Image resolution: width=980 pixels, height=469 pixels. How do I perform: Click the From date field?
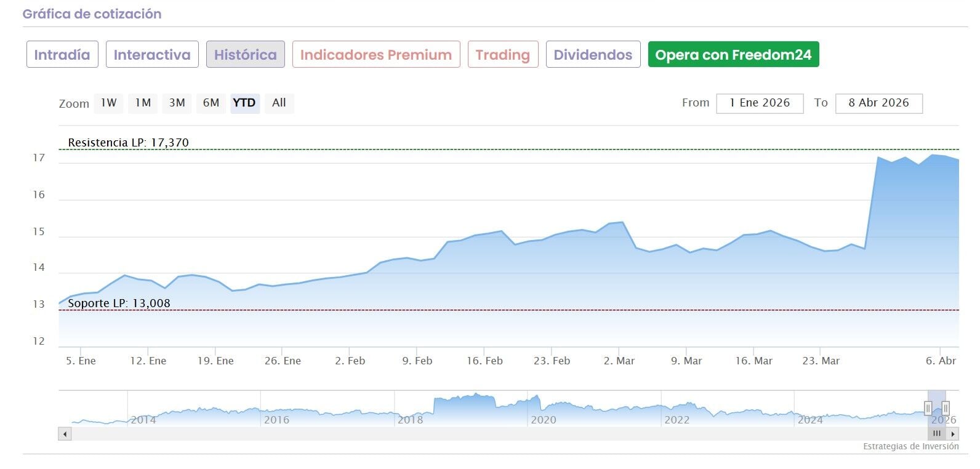click(760, 103)
